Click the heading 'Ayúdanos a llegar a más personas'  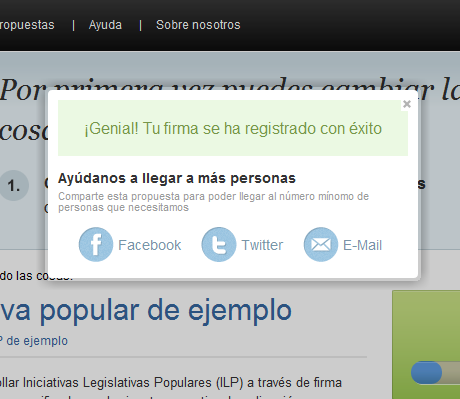(177, 178)
